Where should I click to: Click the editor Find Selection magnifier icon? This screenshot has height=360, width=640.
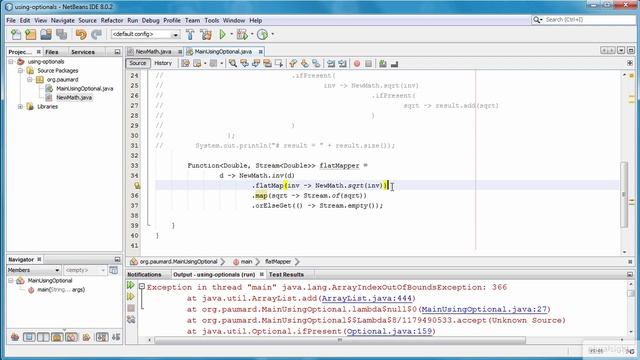(x=233, y=63)
